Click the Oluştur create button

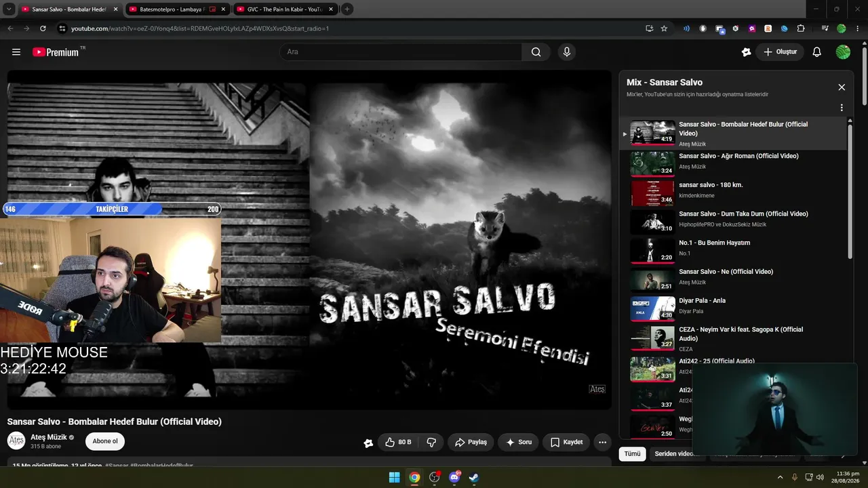[x=780, y=52]
